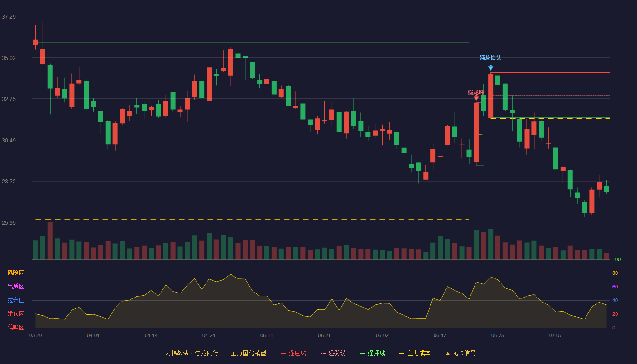Click the 30.49 price axis label

pos(9,141)
